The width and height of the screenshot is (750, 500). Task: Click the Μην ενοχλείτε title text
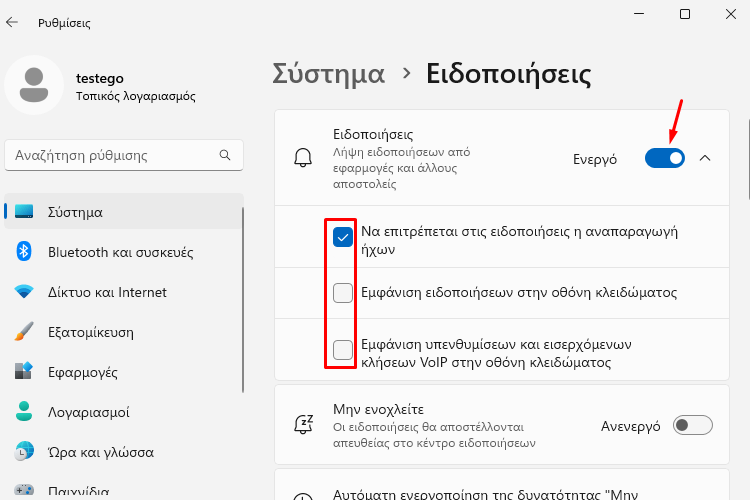(378, 409)
